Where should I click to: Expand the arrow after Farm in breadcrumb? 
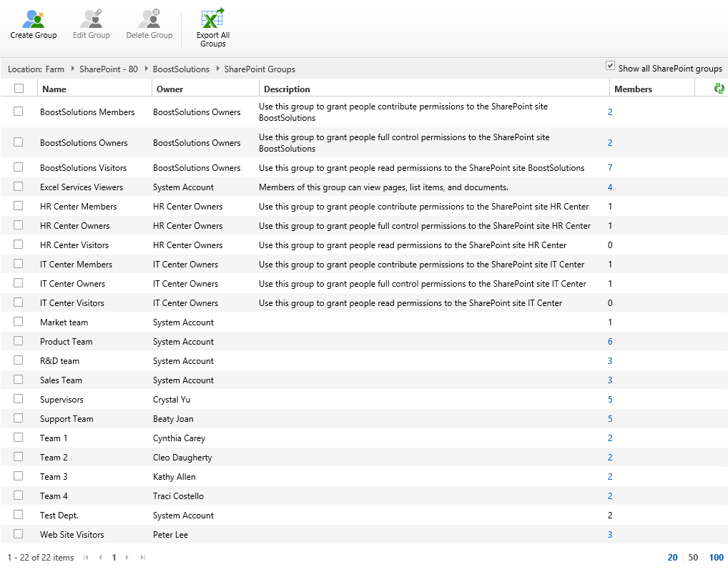point(72,69)
